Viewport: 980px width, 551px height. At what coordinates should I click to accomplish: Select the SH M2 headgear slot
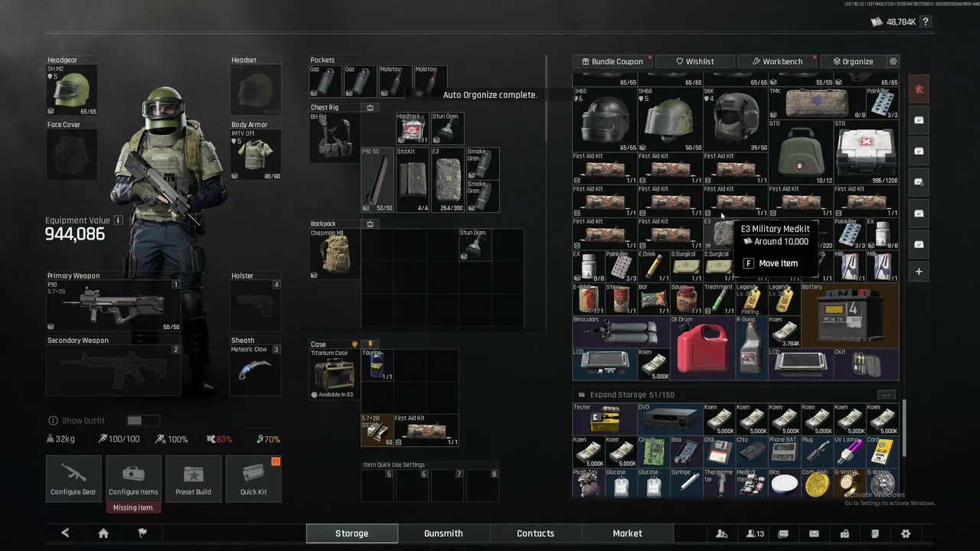coord(73,90)
